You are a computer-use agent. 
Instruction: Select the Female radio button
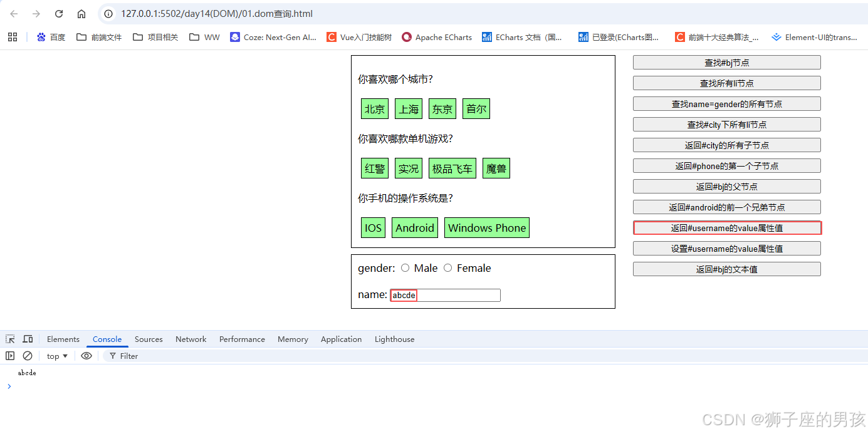(447, 268)
